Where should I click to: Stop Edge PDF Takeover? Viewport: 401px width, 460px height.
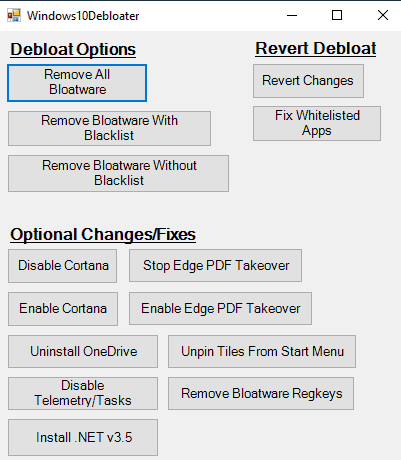tap(215, 266)
